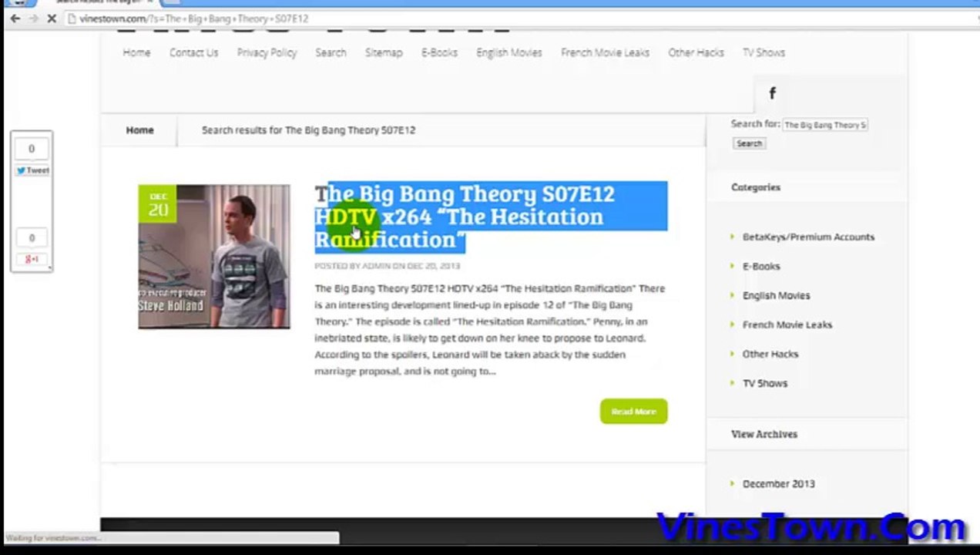
Task: Open BetaKeys/Premium Accounts category
Action: click(808, 237)
